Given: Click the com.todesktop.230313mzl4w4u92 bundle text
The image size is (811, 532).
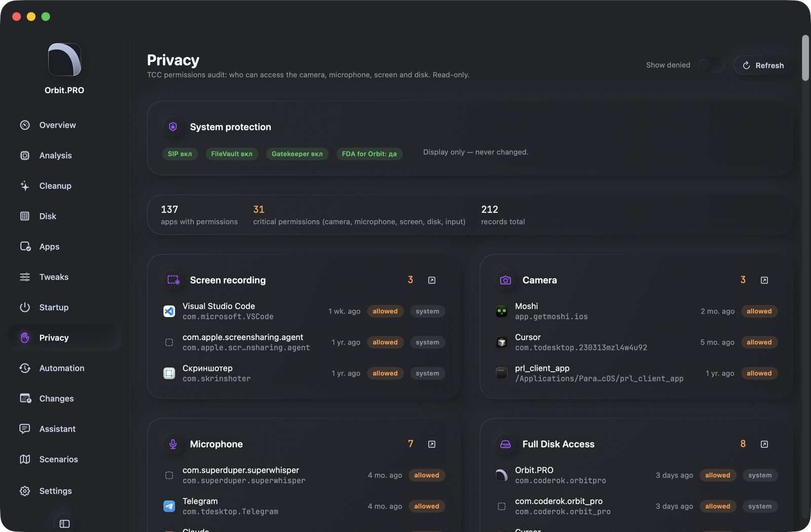Looking at the screenshot, I should pyautogui.click(x=581, y=348).
